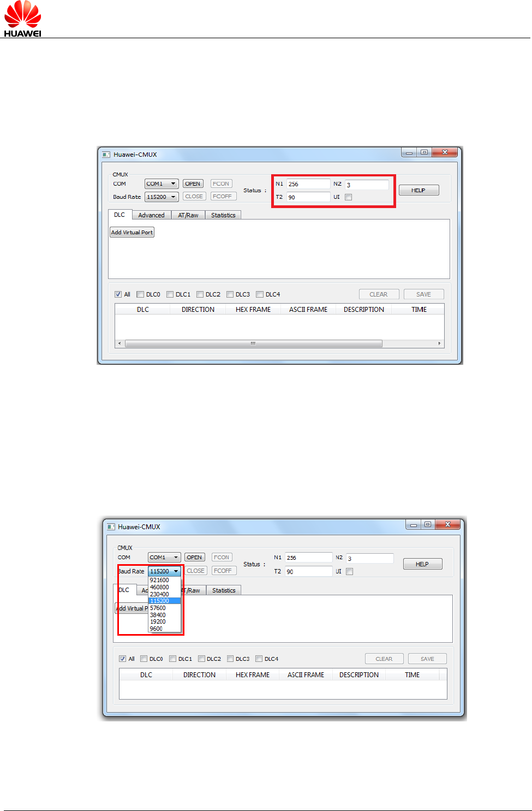The image size is (532, 811).
Task: Switch to Statistics tab in lower window
Action: click(x=224, y=590)
